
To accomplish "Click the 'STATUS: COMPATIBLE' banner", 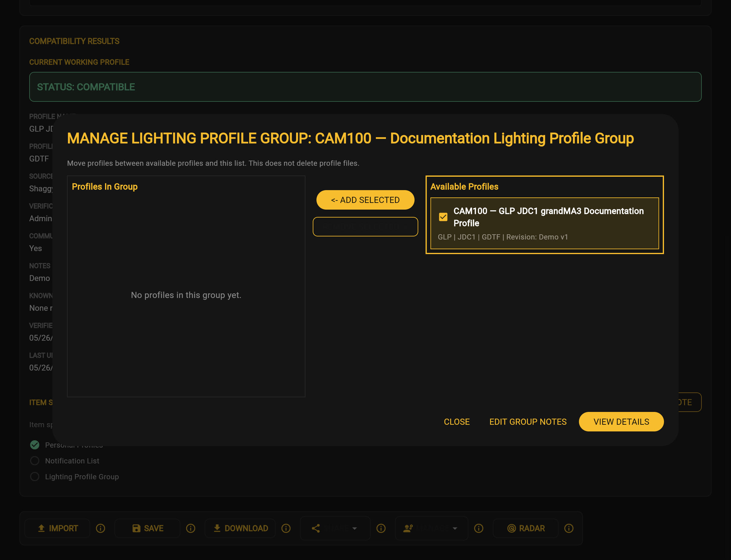I will coord(365,87).
